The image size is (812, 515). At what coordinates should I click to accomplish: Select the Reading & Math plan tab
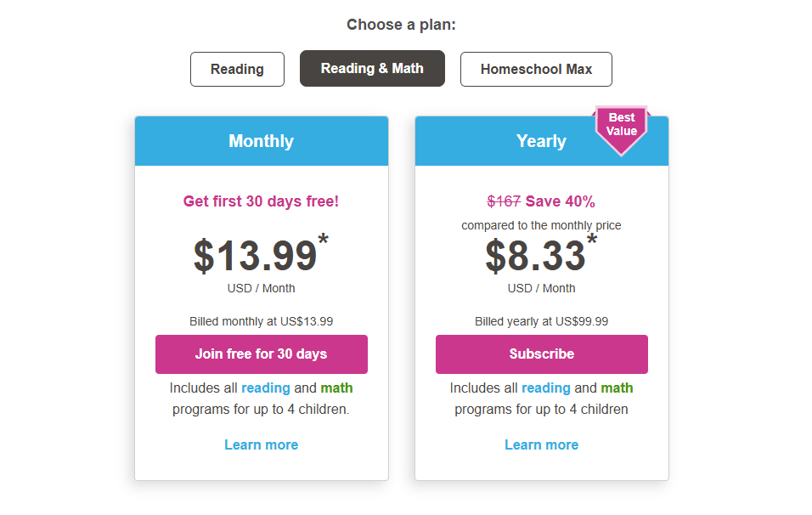click(x=372, y=68)
